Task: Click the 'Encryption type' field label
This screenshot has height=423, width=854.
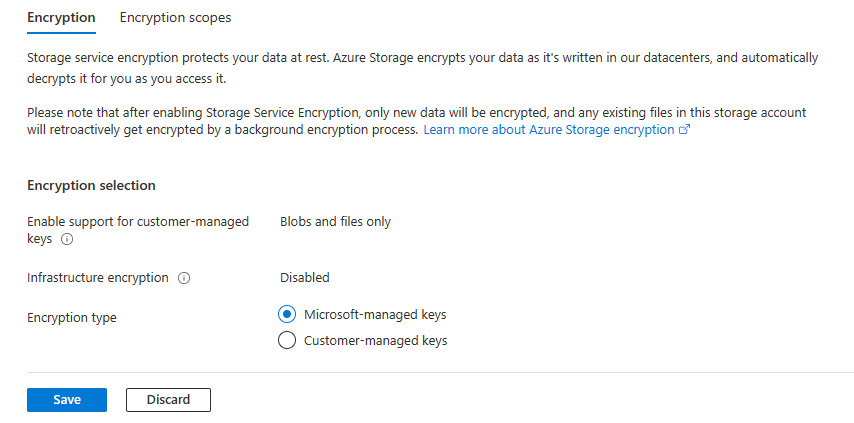Action: (72, 318)
